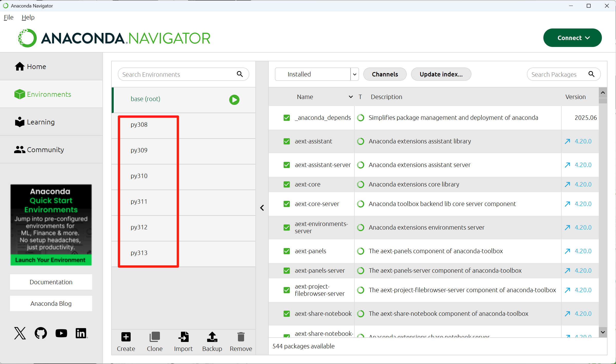Click the upgrade arrow for aext-core version
616x364 pixels.
tap(567, 184)
